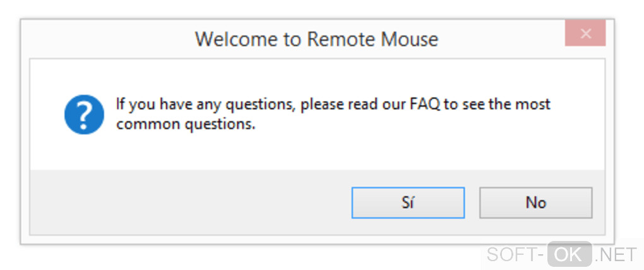Close the Welcome to Remote Mouse dialog

(x=585, y=34)
